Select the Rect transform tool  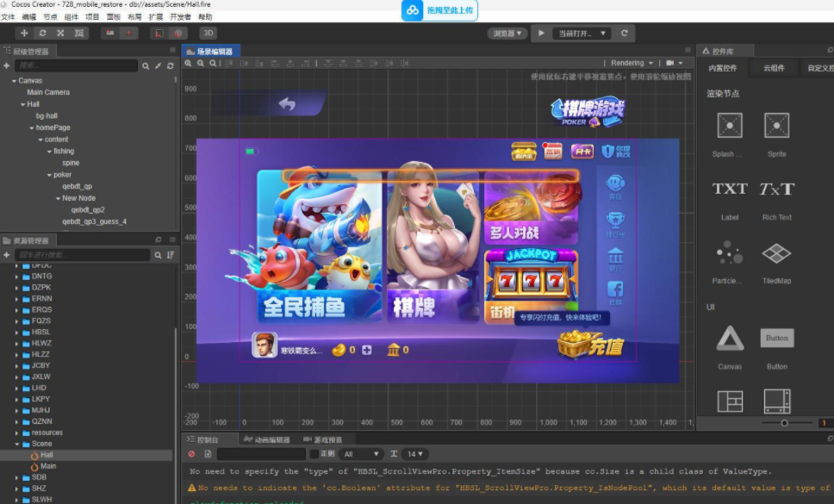[x=78, y=34]
